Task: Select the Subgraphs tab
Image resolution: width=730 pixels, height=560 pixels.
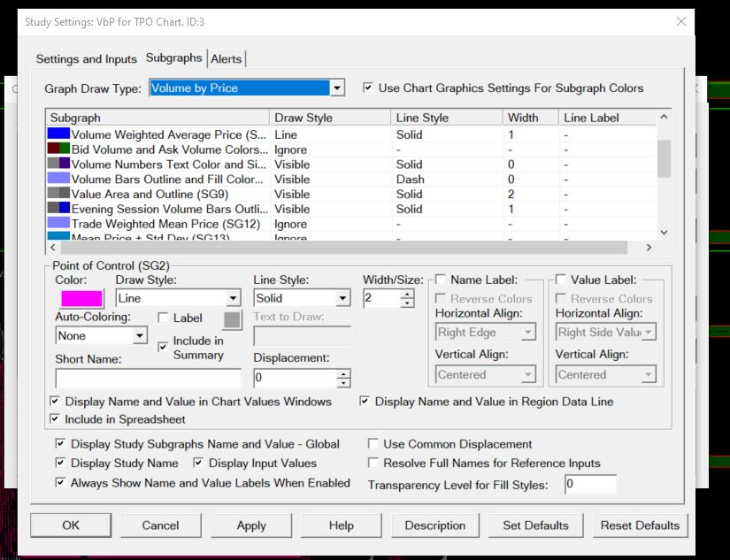Action: tap(173, 58)
